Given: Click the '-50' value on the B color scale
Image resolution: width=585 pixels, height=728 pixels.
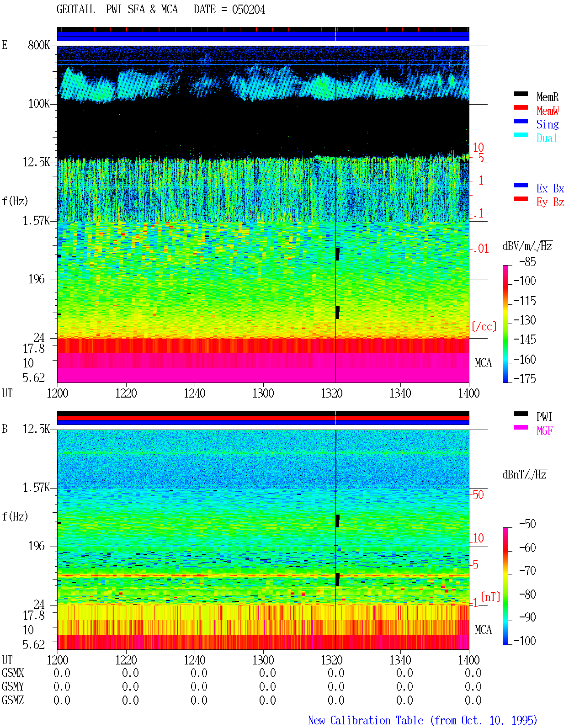Looking at the screenshot, I should click(x=527, y=524).
